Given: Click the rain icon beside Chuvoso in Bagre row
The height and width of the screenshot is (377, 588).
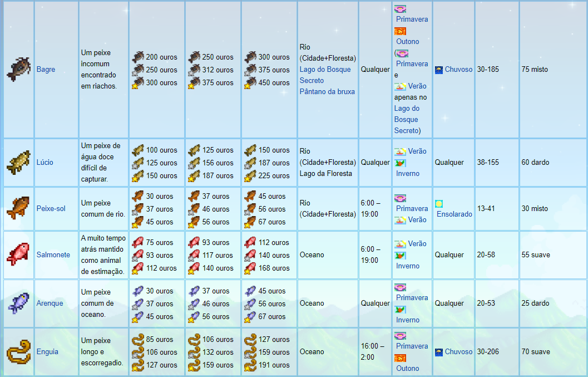Looking at the screenshot, I should tap(439, 70).
